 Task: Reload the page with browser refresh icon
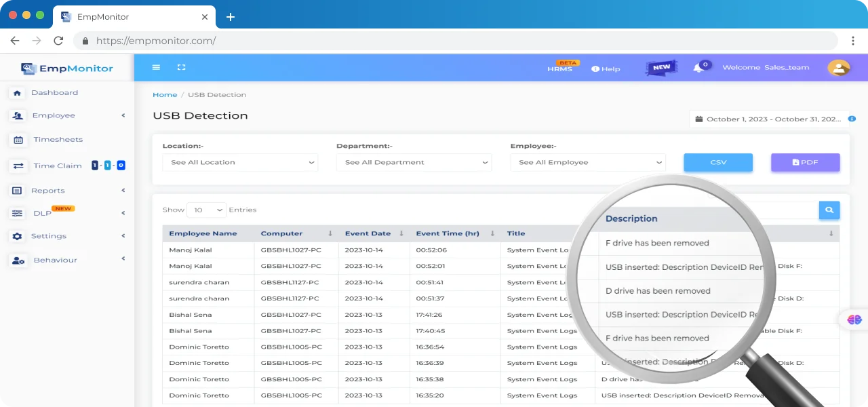click(58, 41)
